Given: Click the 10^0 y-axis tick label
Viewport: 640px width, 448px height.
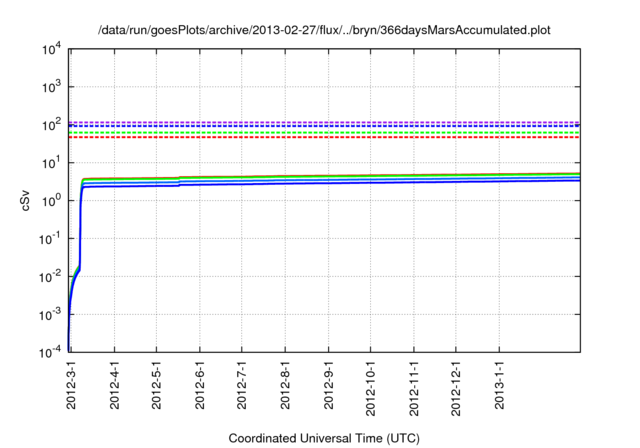Looking at the screenshot, I should 52,201.
